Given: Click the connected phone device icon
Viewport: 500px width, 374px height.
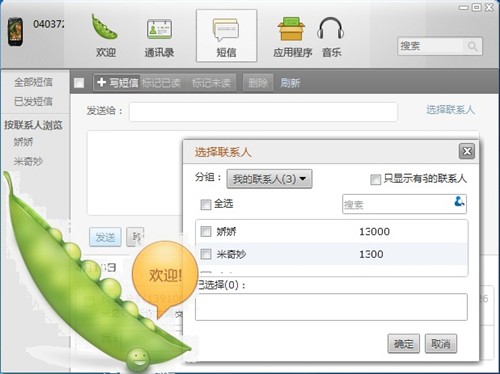Looking at the screenshot, I should 16,32.
